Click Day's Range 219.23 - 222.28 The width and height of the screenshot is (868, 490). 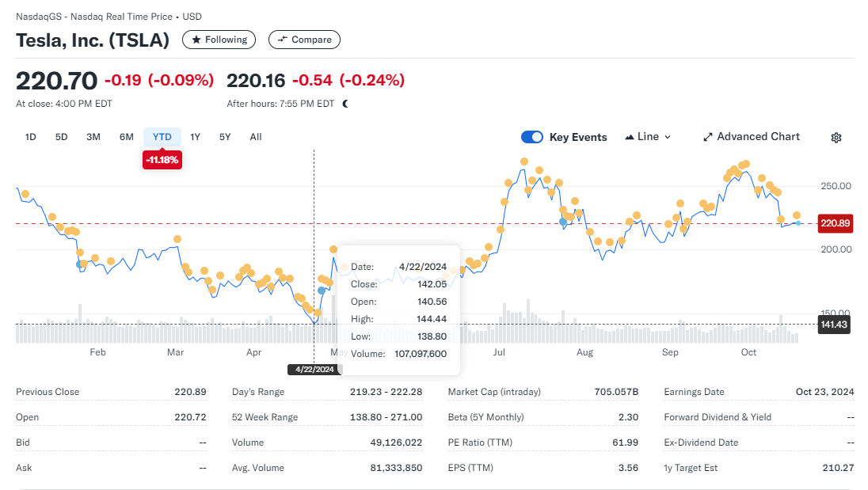tap(386, 392)
